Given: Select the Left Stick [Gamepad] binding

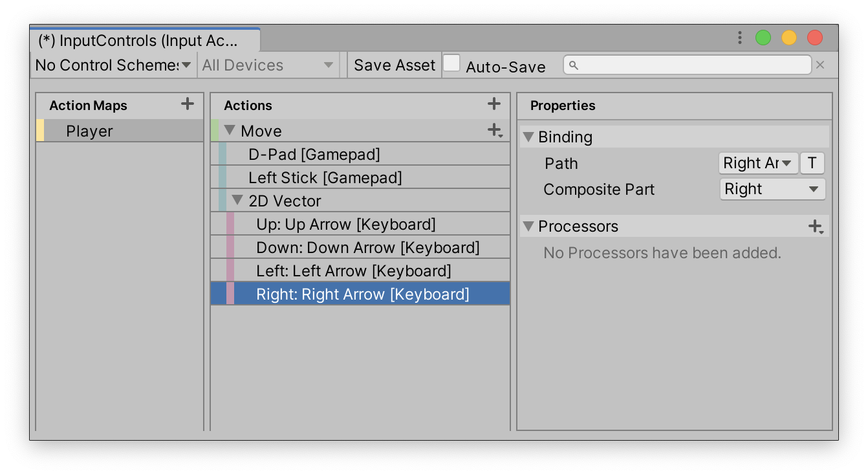Looking at the screenshot, I should (325, 178).
